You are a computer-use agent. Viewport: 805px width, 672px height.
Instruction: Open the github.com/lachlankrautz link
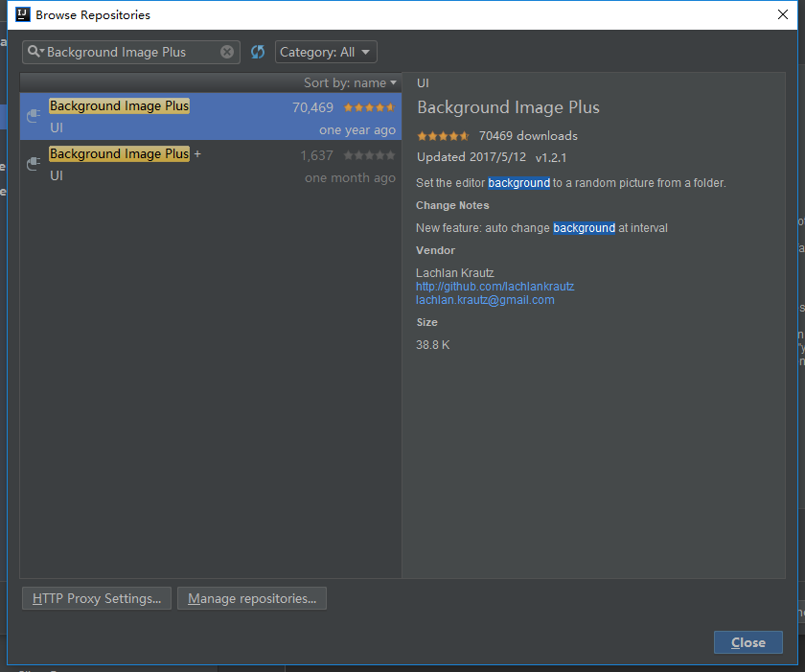click(x=494, y=287)
